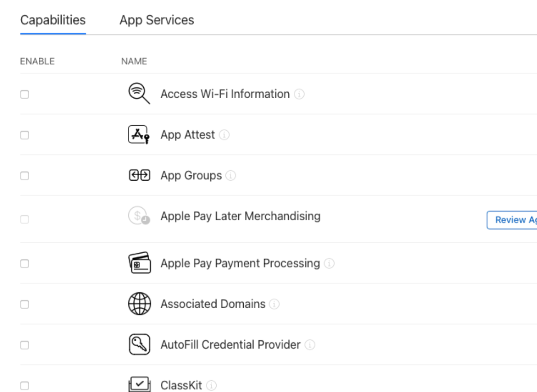This screenshot has height=392, width=537.
Task: Enable the ClassKit checkbox
Action: 25,386
